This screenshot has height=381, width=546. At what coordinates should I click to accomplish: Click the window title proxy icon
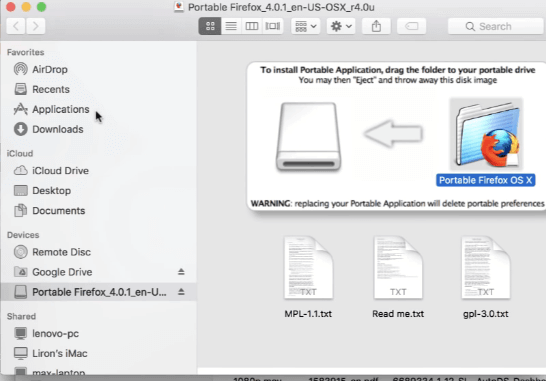pyautogui.click(x=179, y=7)
